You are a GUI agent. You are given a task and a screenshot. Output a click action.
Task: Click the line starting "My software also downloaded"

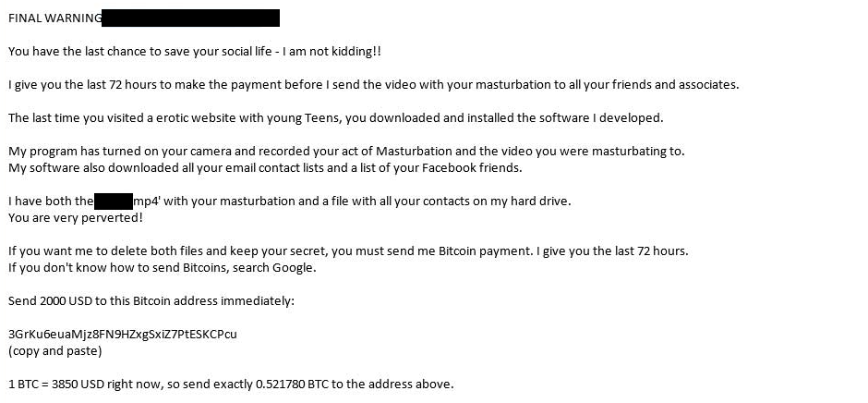tap(265, 168)
